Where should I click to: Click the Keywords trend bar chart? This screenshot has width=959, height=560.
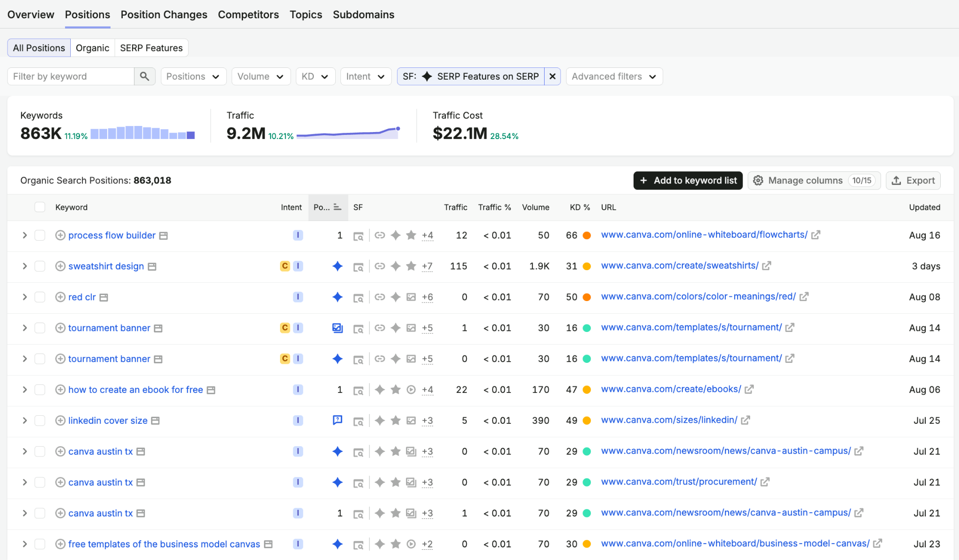coord(143,133)
